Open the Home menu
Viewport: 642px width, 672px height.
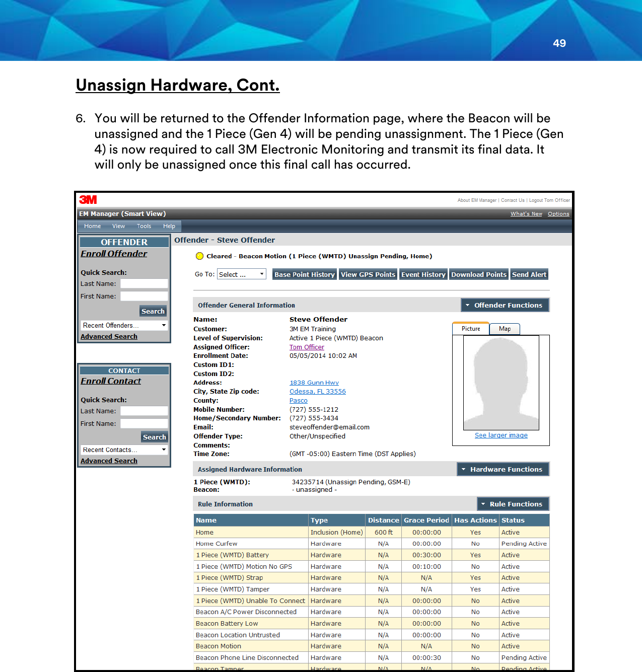pyautogui.click(x=93, y=227)
